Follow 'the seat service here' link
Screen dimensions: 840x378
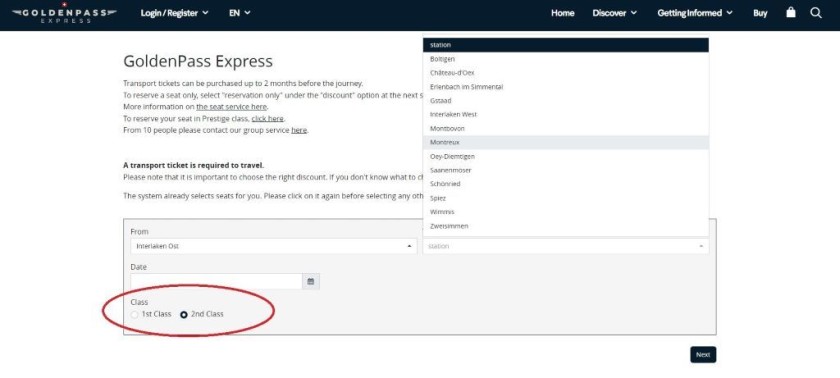click(x=231, y=107)
